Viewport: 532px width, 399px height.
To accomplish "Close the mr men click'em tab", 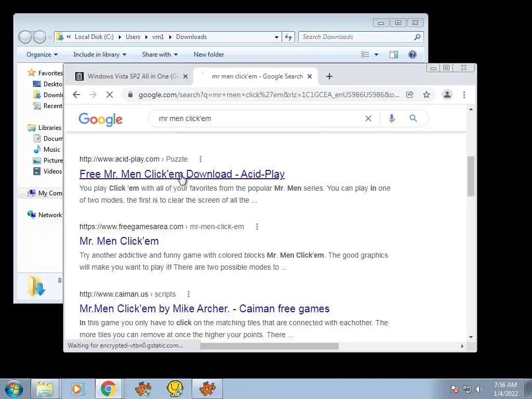I will click(310, 76).
